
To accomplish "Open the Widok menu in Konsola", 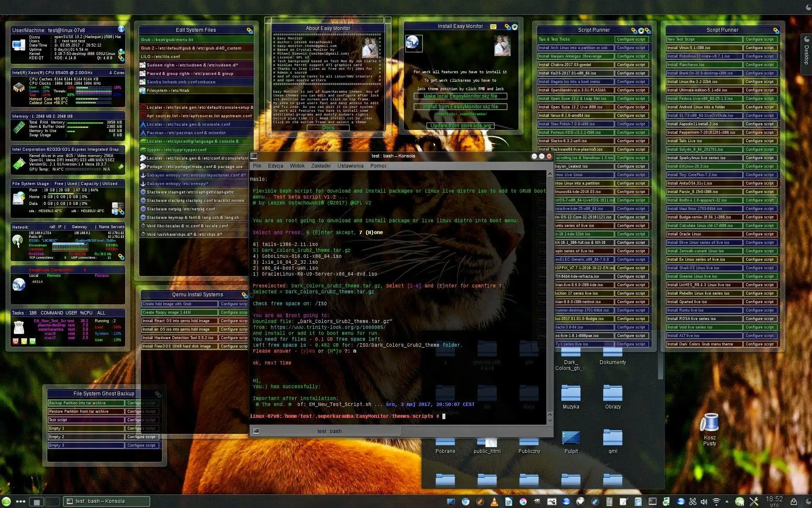I will 297,166.
